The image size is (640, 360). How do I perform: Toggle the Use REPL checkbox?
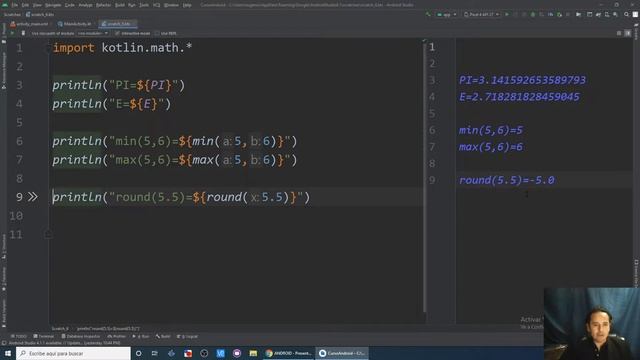tap(157, 33)
